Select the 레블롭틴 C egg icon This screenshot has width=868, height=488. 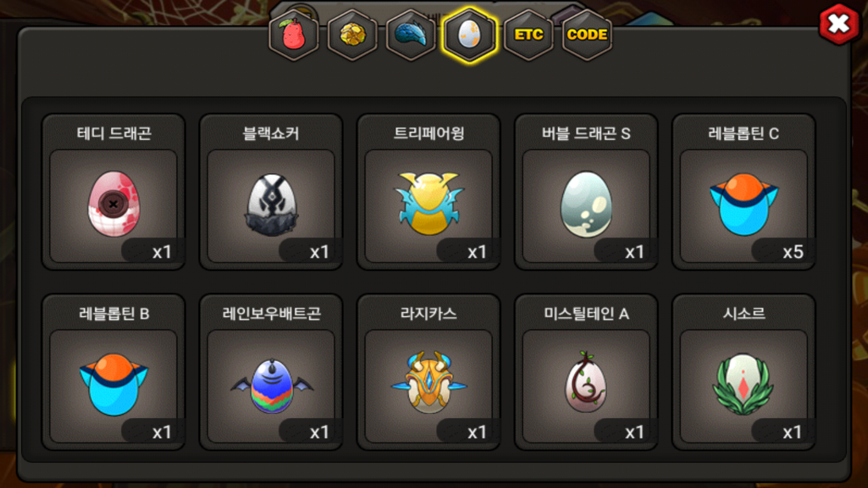(744, 204)
